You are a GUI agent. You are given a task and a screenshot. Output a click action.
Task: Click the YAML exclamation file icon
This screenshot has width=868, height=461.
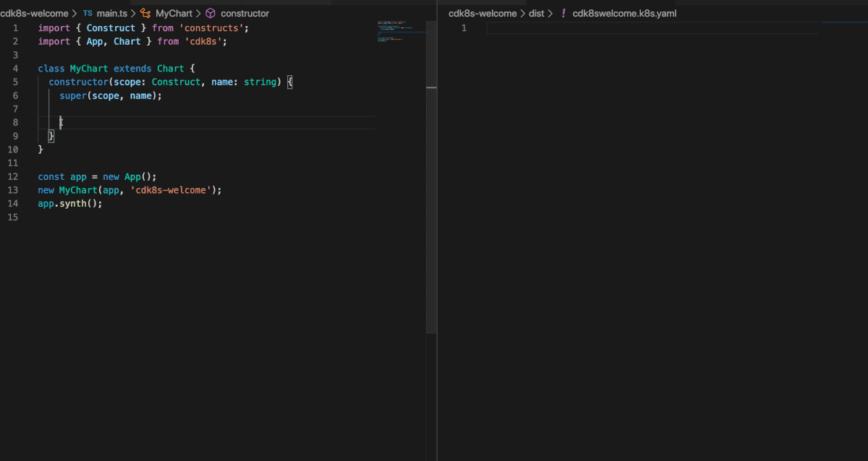point(563,13)
